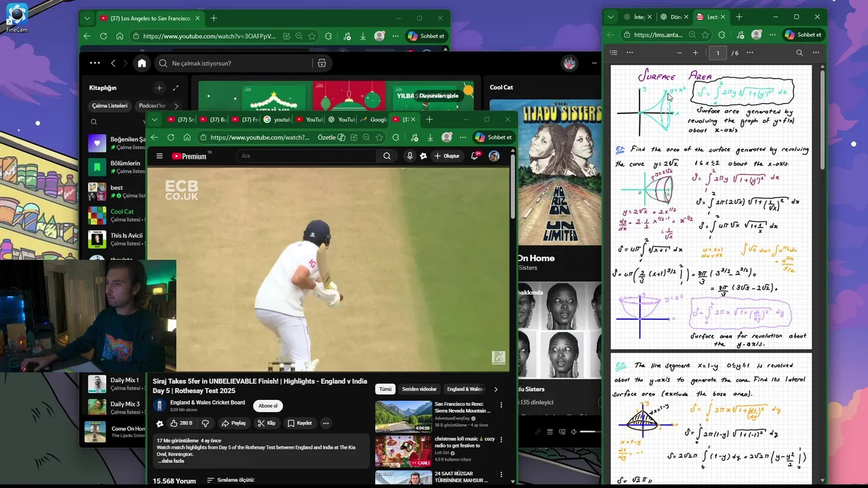Screen dimensions: 868x488
Task: Open San Francisco to Reno video thumbnail
Action: (403, 416)
